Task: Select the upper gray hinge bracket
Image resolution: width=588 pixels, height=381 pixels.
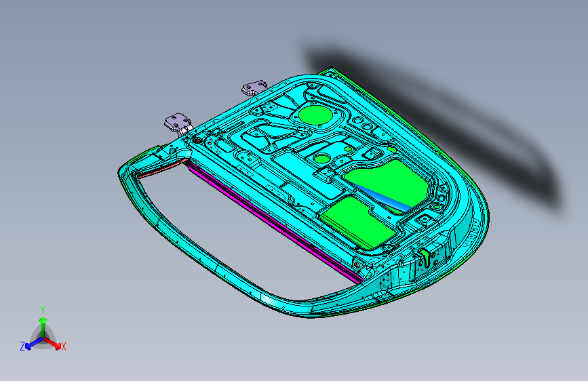Action: coord(254,89)
